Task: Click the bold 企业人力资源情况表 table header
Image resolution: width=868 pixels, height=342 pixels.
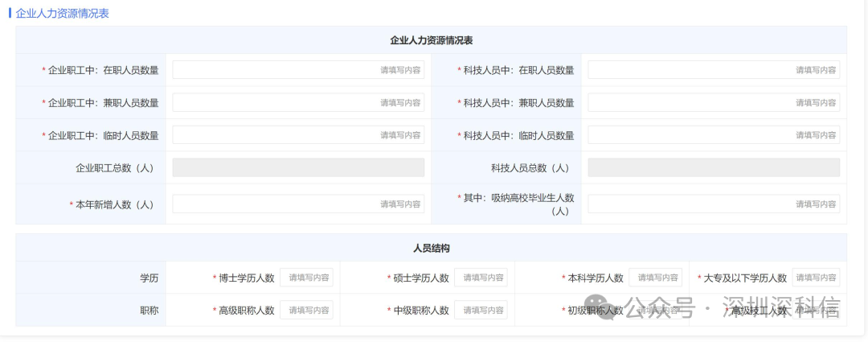Action: (x=432, y=40)
